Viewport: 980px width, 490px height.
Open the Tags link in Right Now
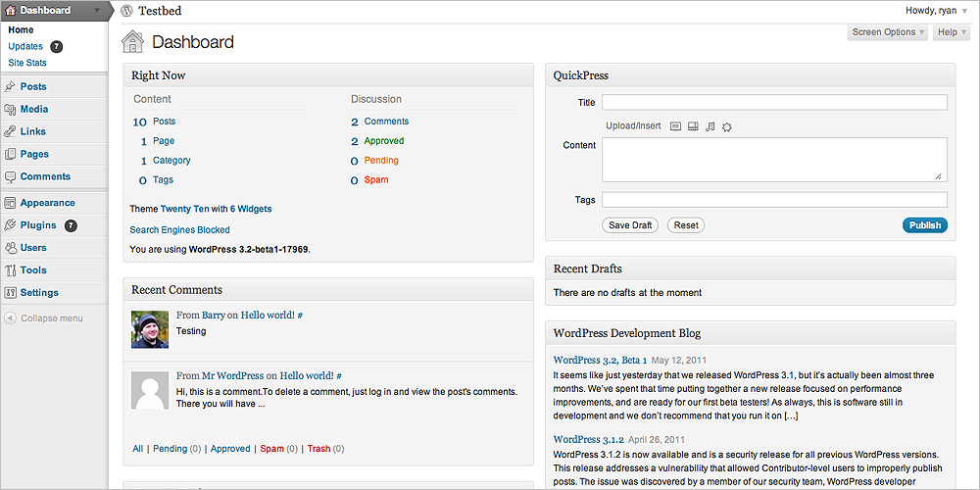click(x=163, y=180)
